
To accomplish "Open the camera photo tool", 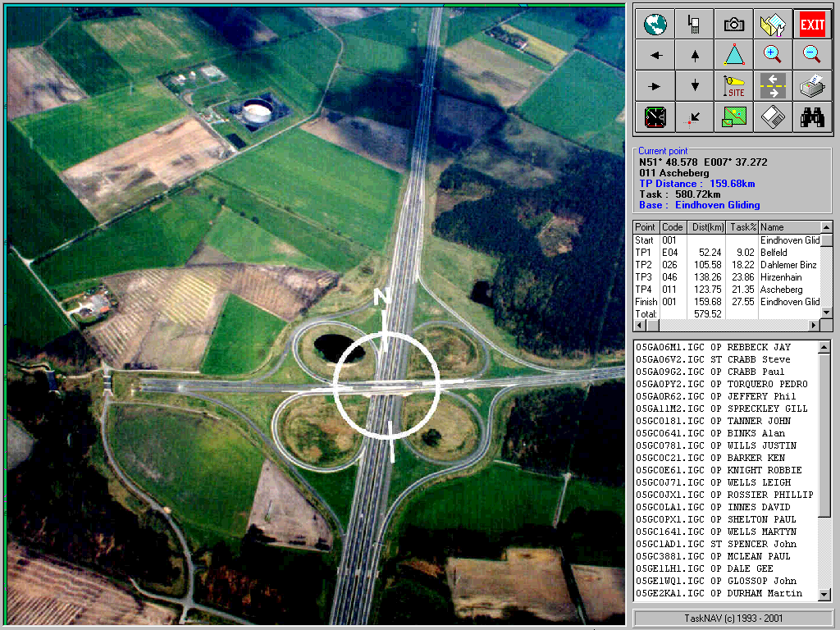I will pos(734,24).
